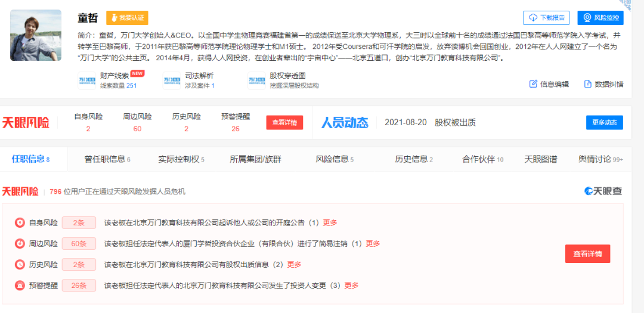Open the 历史信息 tab
Viewport: 644px width, 313px height.
click(x=414, y=159)
